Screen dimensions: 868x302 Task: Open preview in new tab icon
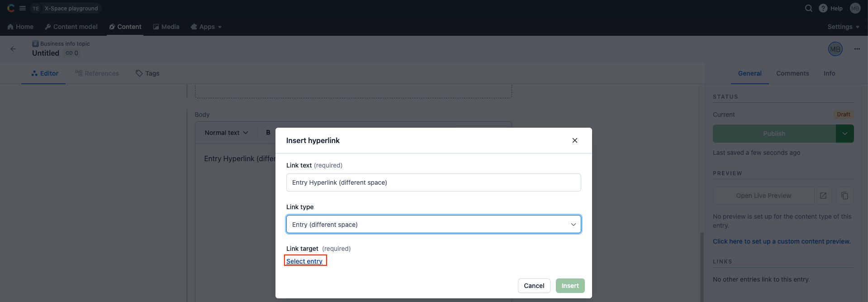coord(823,196)
